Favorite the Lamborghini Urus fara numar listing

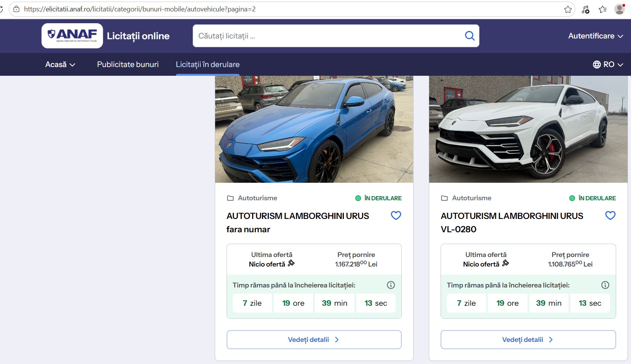click(x=396, y=216)
